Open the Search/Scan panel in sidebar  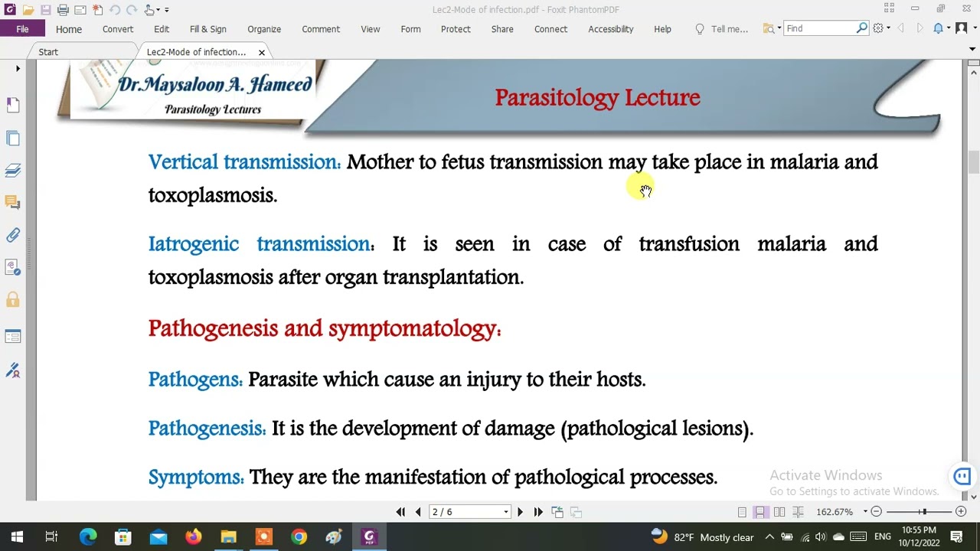tap(13, 268)
